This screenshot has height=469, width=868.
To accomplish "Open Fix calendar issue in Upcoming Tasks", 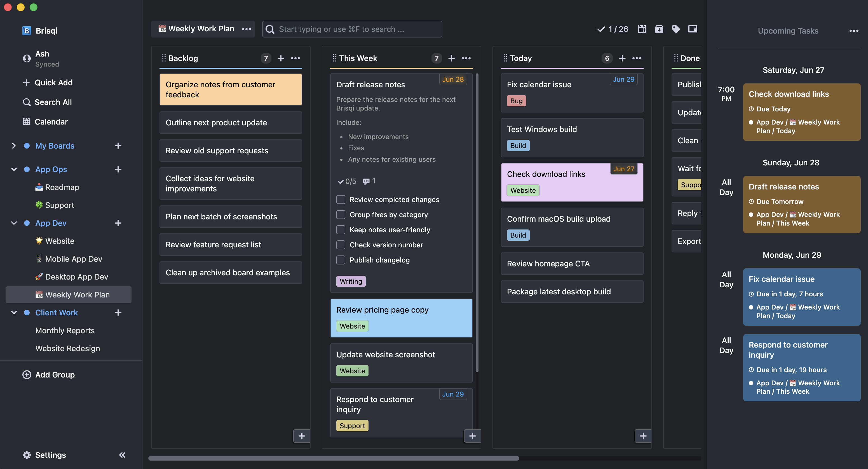I will click(x=802, y=297).
